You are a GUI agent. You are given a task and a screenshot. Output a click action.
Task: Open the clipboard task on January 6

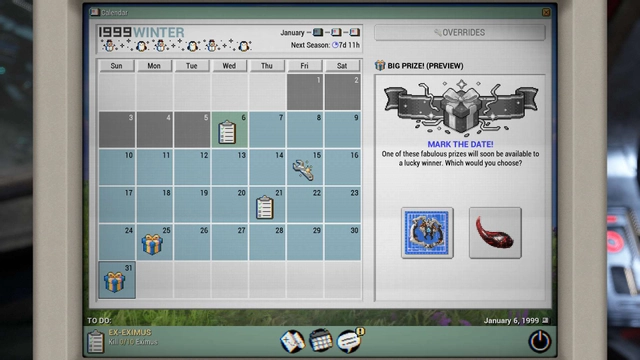[x=227, y=132]
